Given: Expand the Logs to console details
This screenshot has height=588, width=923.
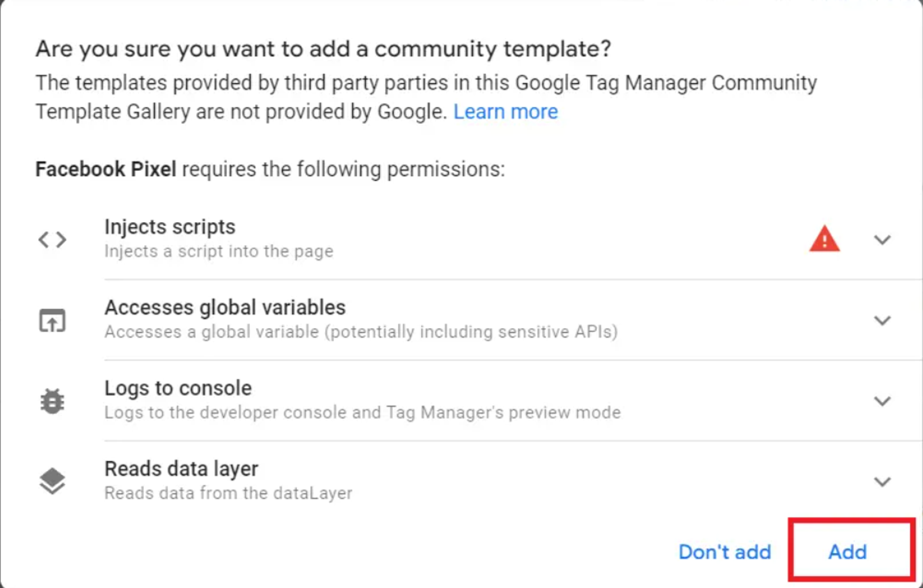Looking at the screenshot, I should point(883,401).
